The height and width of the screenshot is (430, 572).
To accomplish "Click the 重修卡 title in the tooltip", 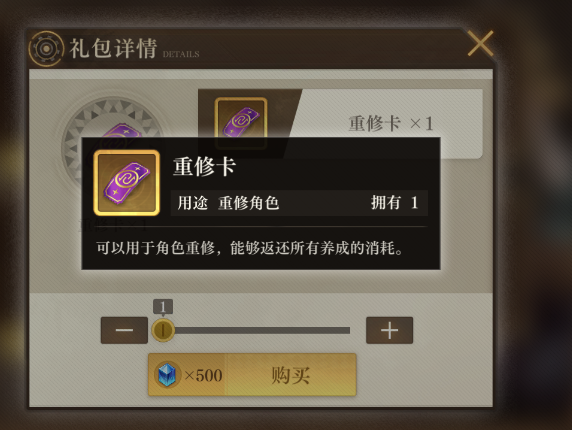I will click(x=204, y=167).
